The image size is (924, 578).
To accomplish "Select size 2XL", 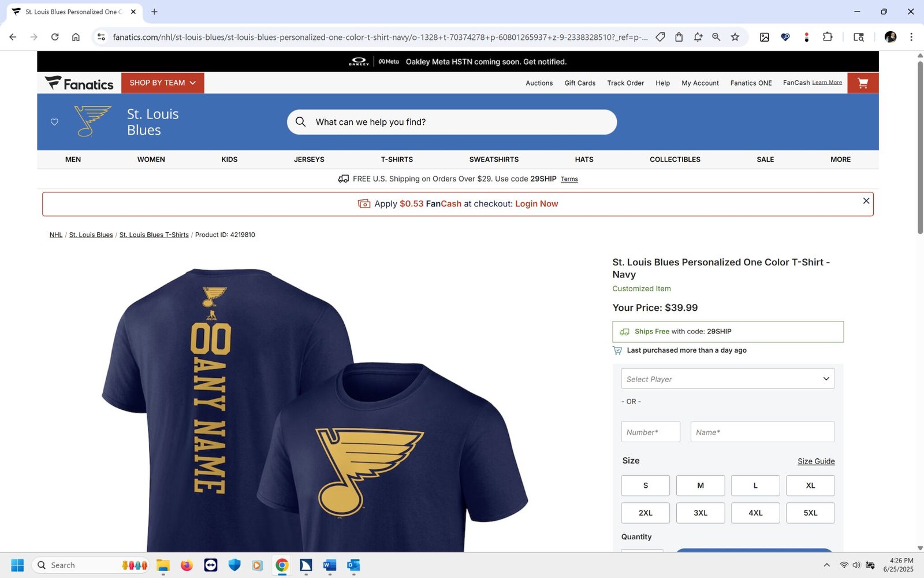I will click(646, 513).
